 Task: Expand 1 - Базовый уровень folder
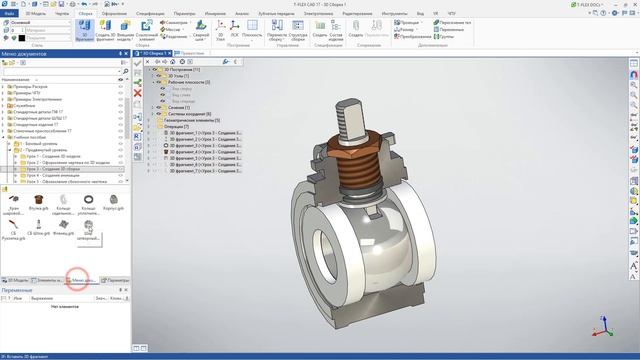(x=10, y=144)
